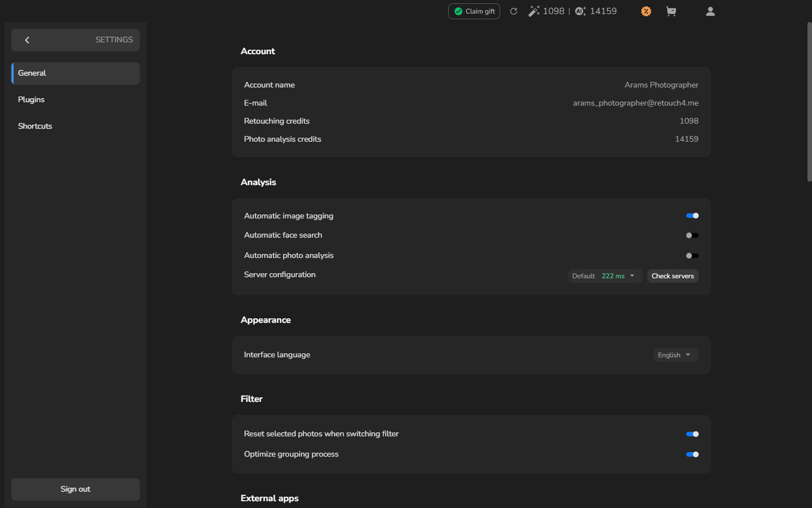Switch to the Plugins settings tab
Screen dimensions: 812x508
[x=76, y=100]
